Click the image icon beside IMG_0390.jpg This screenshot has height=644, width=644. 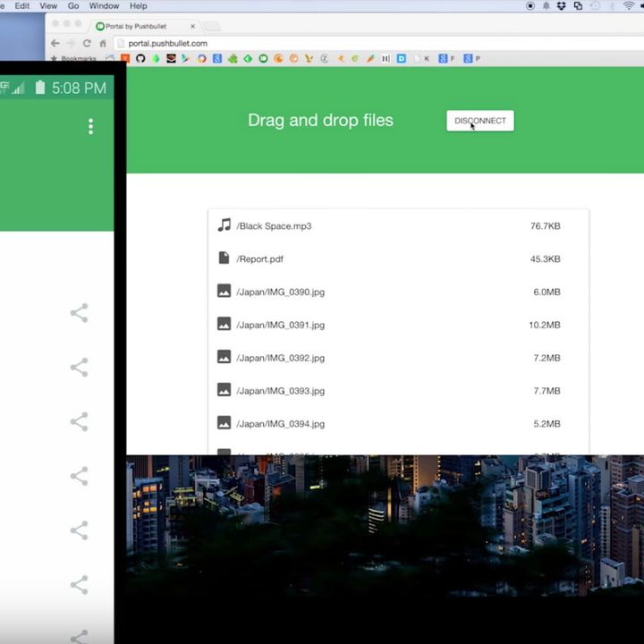(x=224, y=291)
